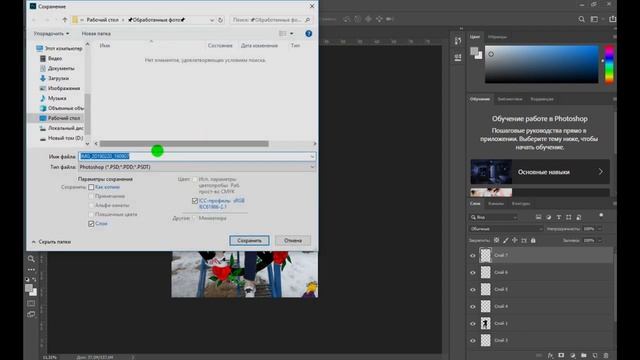Click foreground color swatch in Color panel
This screenshot has height=360, width=640.
[x=474, y=51]
